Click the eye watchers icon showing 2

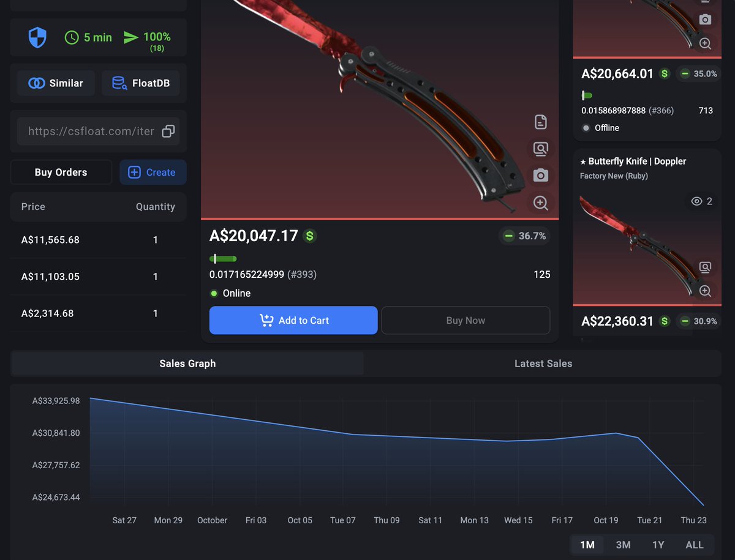tap(696, 201)
